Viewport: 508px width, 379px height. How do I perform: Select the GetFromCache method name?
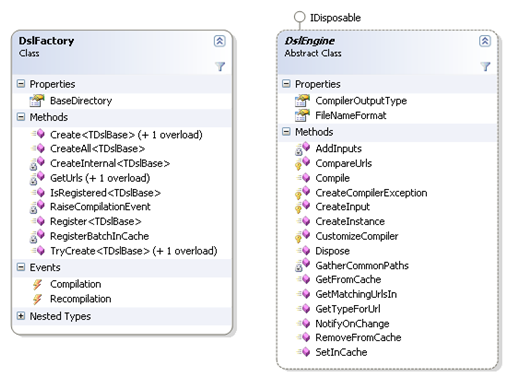click(x=348, y=279)
